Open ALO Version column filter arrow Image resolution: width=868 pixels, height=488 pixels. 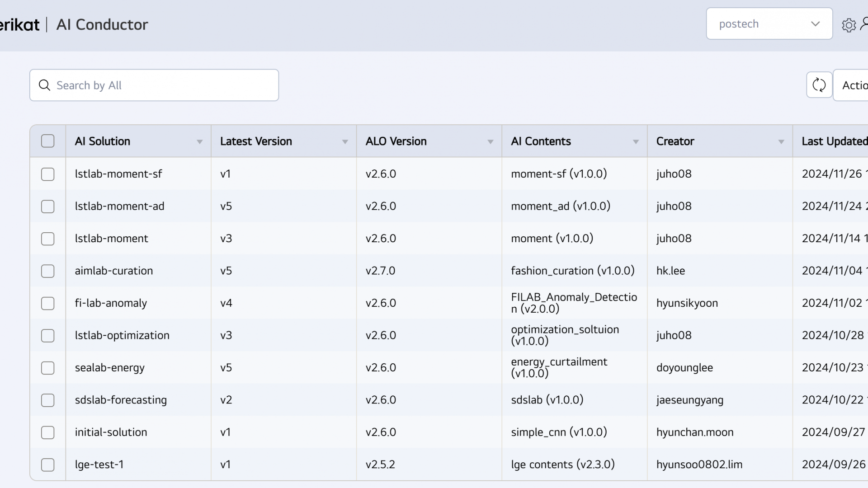coord(490,142)
